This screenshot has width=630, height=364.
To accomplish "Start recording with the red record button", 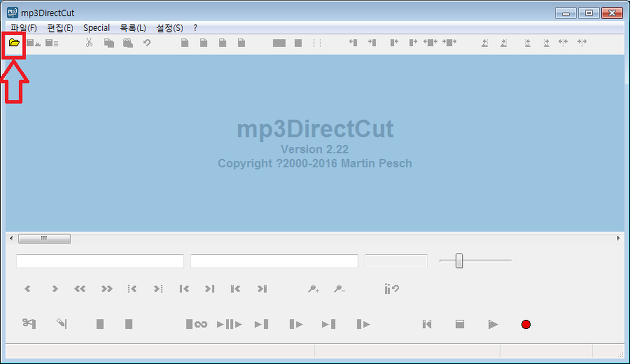I will coord(526,324).
